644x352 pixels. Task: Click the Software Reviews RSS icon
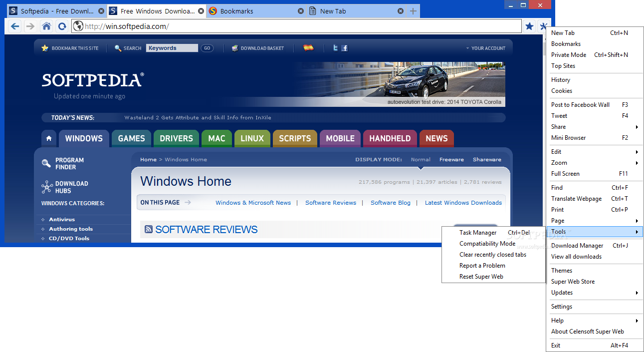tap(149, 230)
